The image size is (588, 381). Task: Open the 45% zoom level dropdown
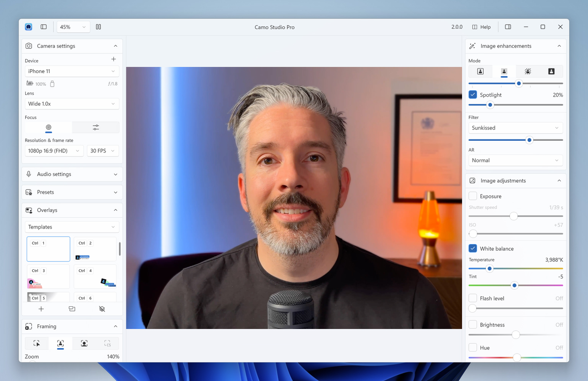73,27
